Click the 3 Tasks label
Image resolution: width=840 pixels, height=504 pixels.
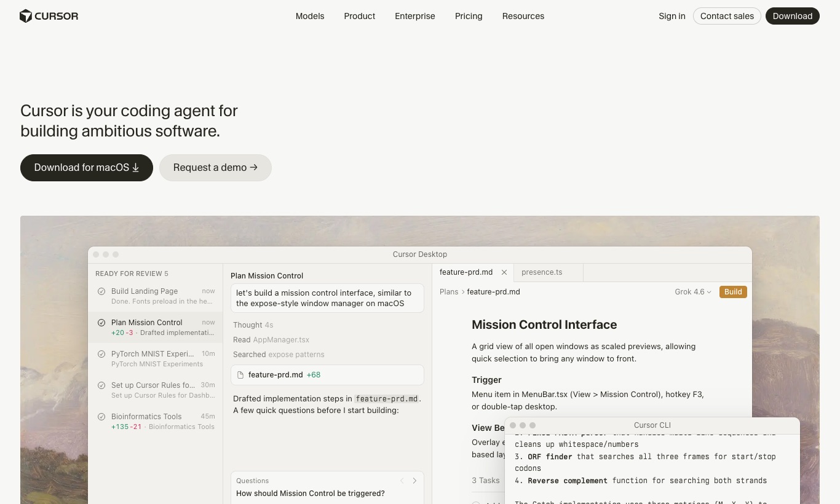(x=486, y=481)
